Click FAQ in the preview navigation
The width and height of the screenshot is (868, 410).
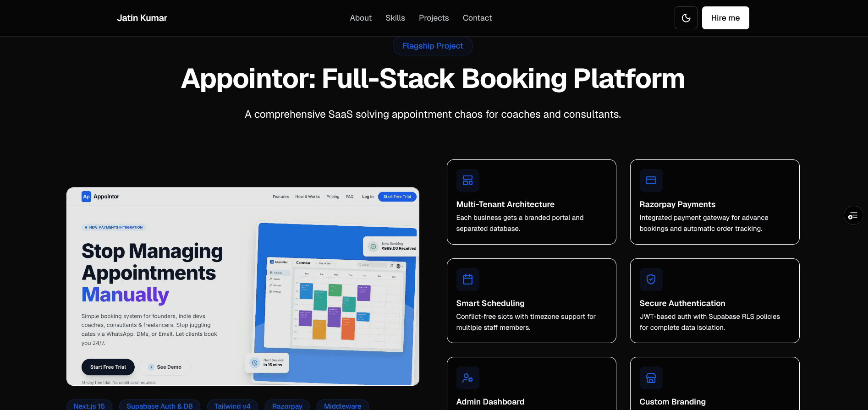coord(350,197)
